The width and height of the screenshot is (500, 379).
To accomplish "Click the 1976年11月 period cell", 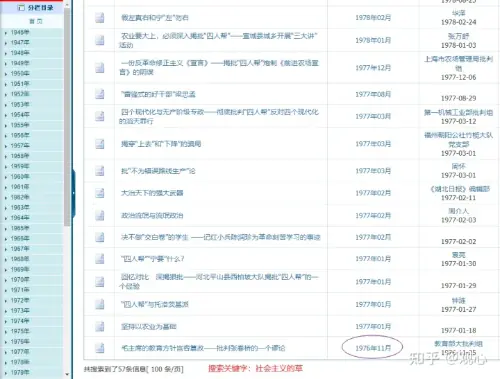I will click(x=373, y=348).
